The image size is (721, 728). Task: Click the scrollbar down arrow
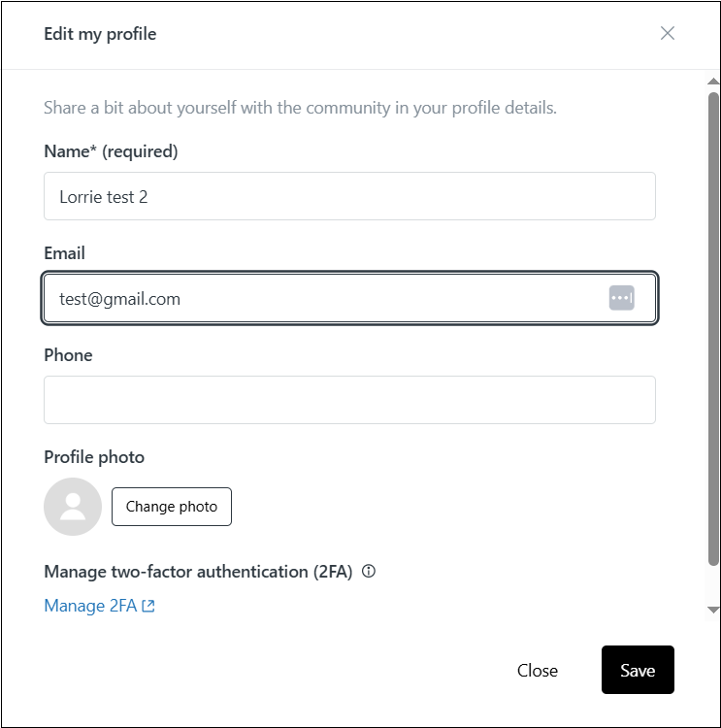(713, 610)
